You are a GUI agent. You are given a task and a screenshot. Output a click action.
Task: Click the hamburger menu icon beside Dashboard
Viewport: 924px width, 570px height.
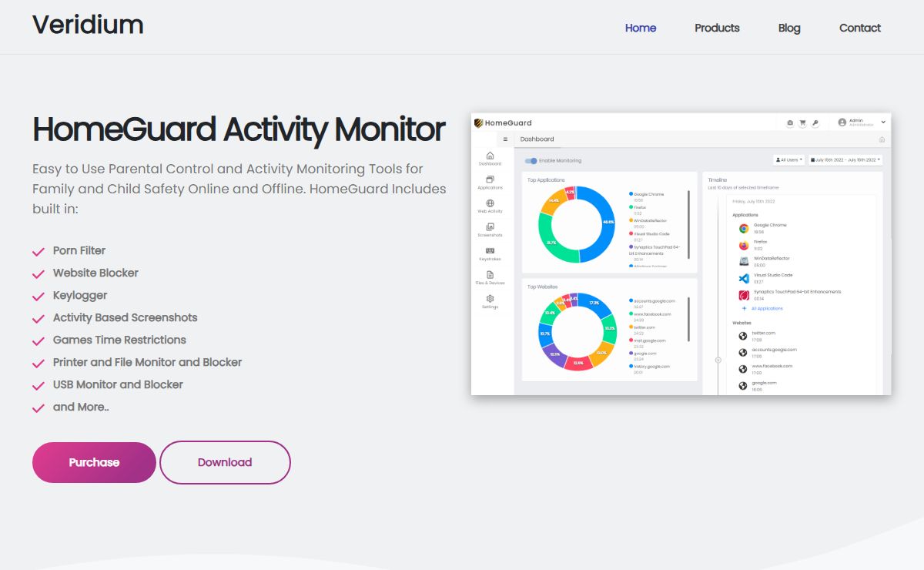pos(505,139)
